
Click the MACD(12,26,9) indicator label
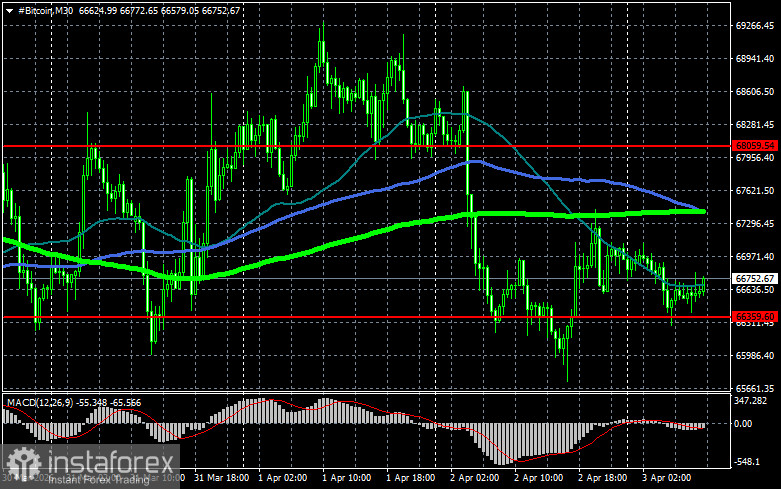[x=39, y=402]
